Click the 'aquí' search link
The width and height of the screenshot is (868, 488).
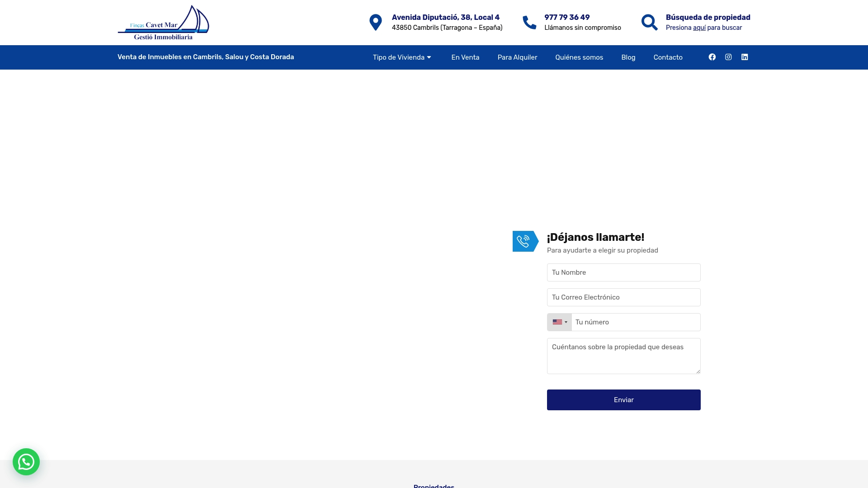699,28
